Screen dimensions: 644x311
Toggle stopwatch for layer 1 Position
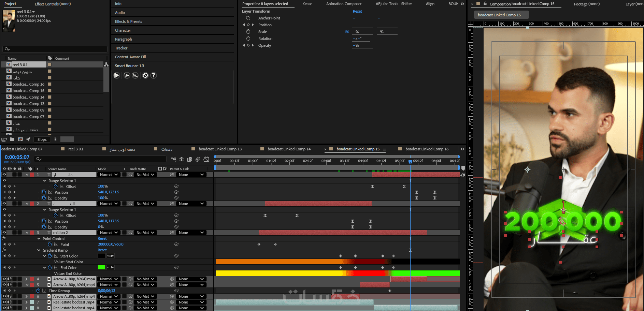pos(44,192)
